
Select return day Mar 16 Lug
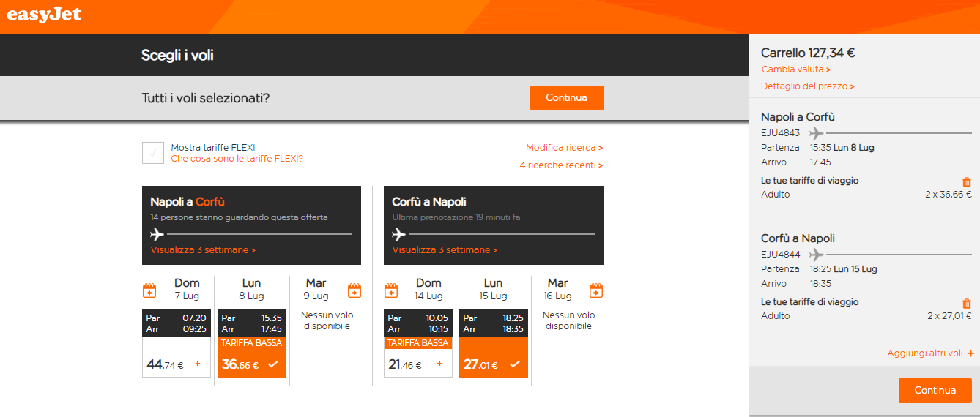(x=557, y=289)
